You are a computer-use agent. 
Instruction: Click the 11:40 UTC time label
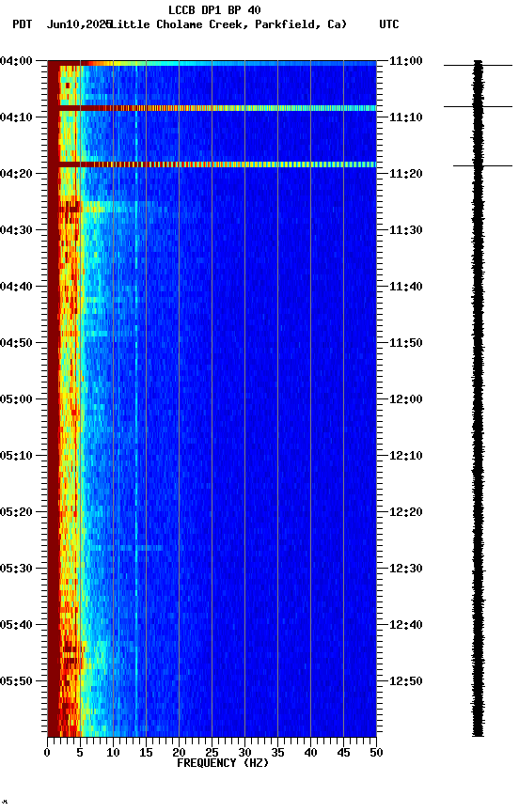coord(405,287)
